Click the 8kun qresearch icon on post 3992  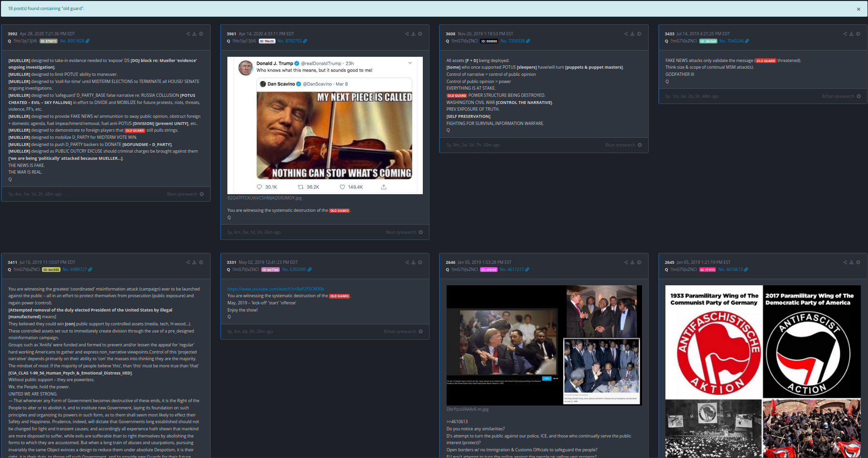coord(202,194)
